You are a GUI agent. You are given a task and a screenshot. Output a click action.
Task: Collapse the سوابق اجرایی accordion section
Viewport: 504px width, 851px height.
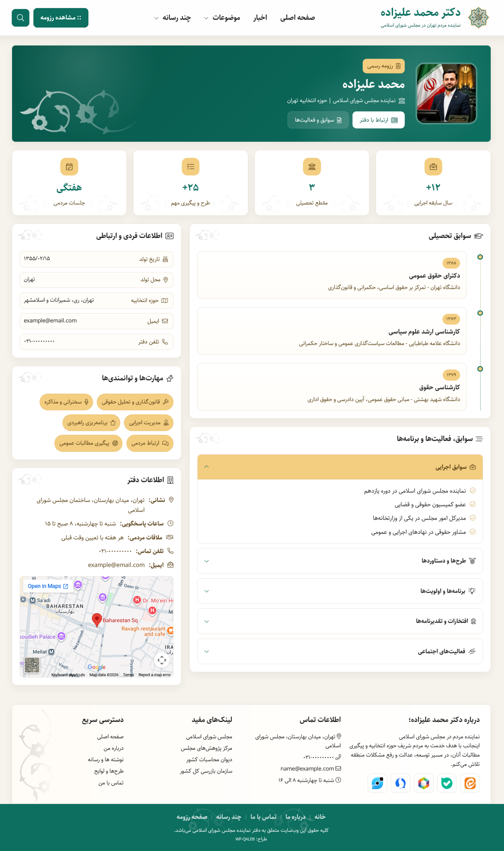[340, 467]
